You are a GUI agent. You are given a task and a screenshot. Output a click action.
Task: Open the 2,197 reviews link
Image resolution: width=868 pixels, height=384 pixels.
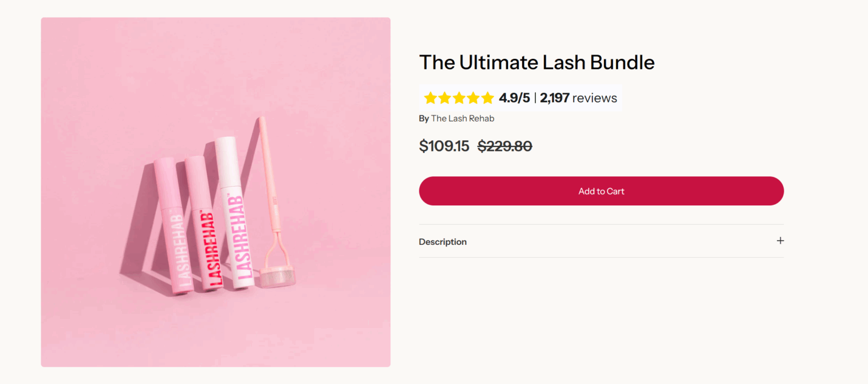578,98
